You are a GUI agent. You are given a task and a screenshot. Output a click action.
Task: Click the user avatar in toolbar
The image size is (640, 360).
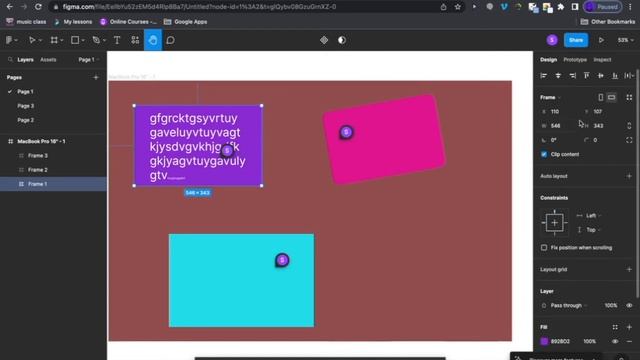tap(552, 40)
